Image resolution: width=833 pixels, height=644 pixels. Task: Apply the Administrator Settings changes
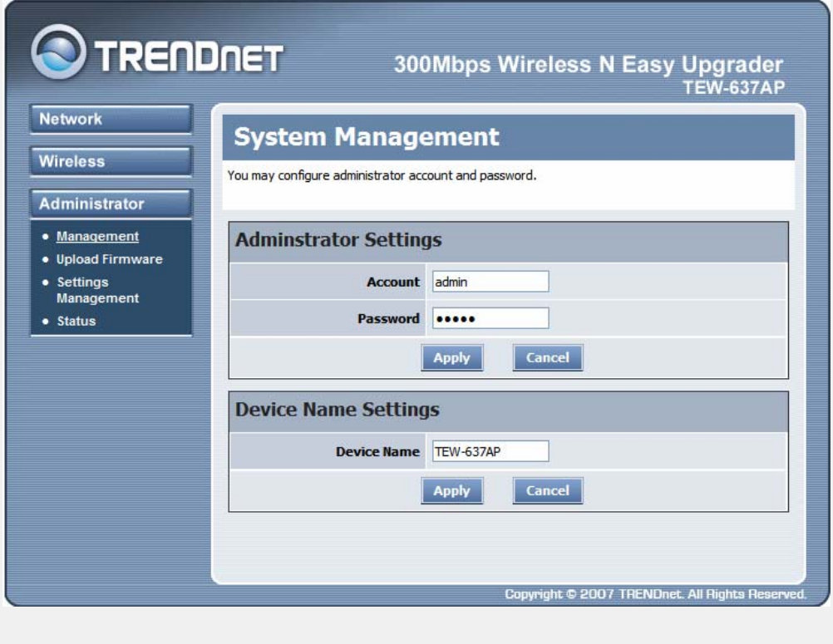pos(452,358)
